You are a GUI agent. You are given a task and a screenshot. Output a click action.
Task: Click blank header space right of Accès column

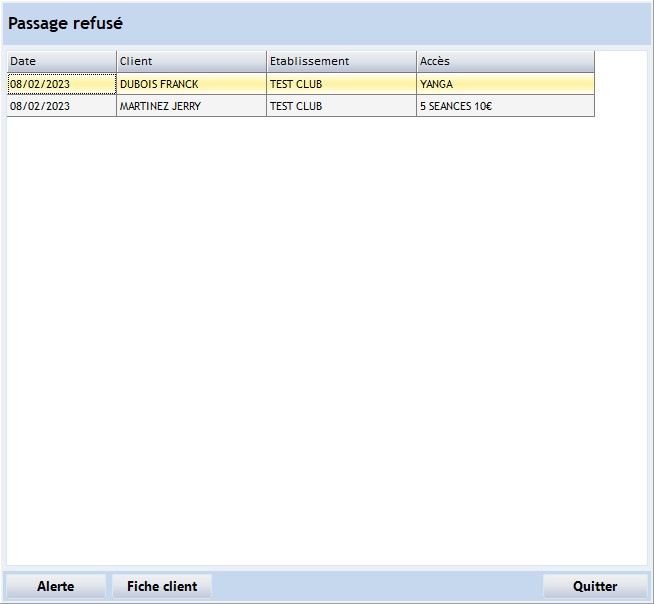click(x=620, y=62)
